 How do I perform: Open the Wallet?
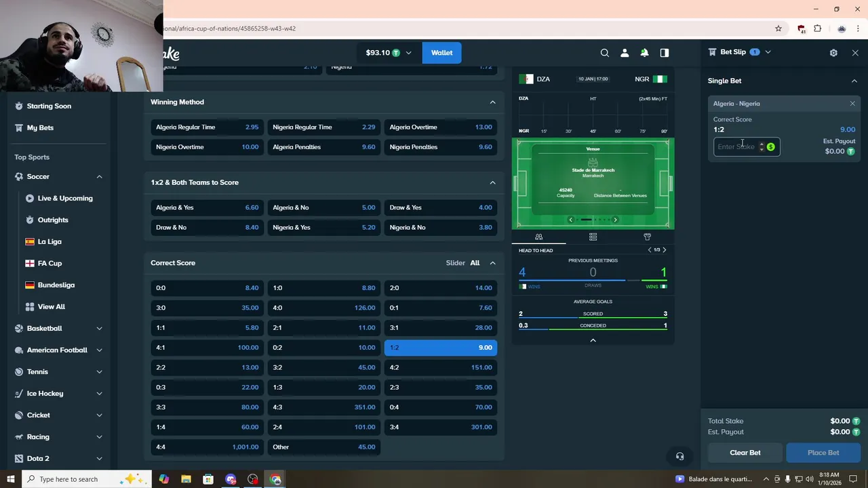tap(441, 53)
